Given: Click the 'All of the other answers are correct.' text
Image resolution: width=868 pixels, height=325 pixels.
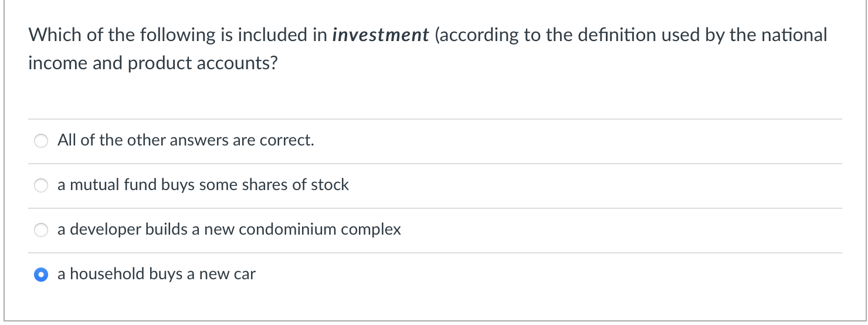Looking at the screenshot, I should click(185, 141).
